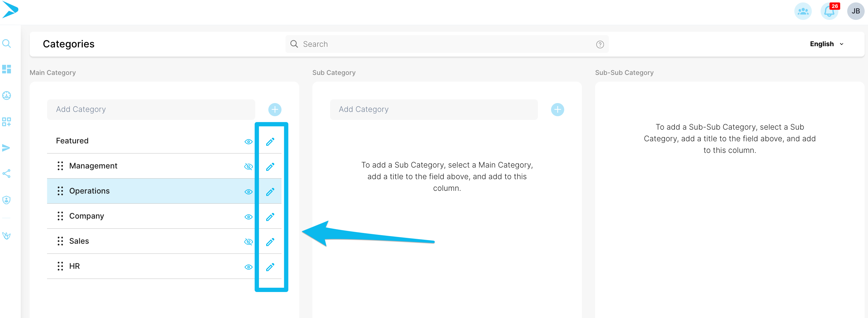Image resolution: width=868 pixels, height=318 pixels.
Task: Click the Sub Category plus button
Action: click(557, 109)
